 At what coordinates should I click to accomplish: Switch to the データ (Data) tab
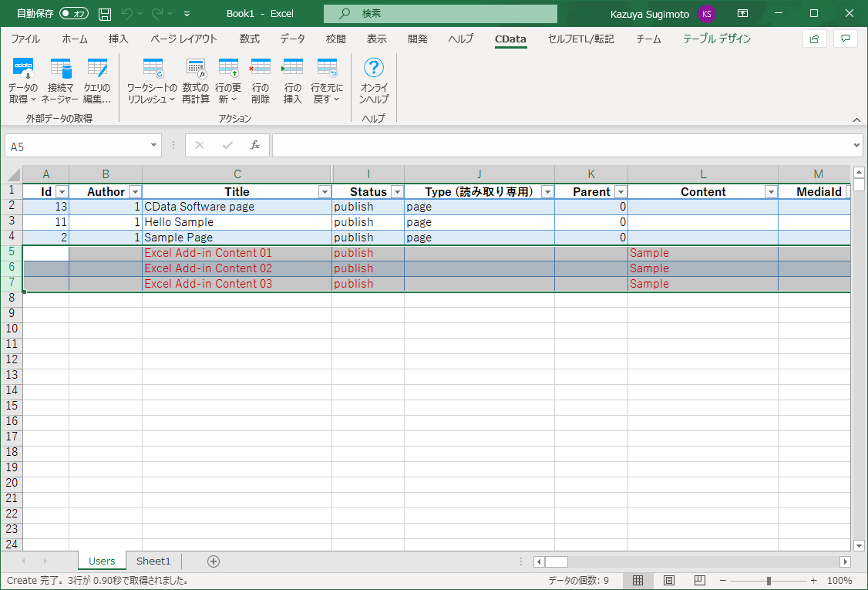292,39
